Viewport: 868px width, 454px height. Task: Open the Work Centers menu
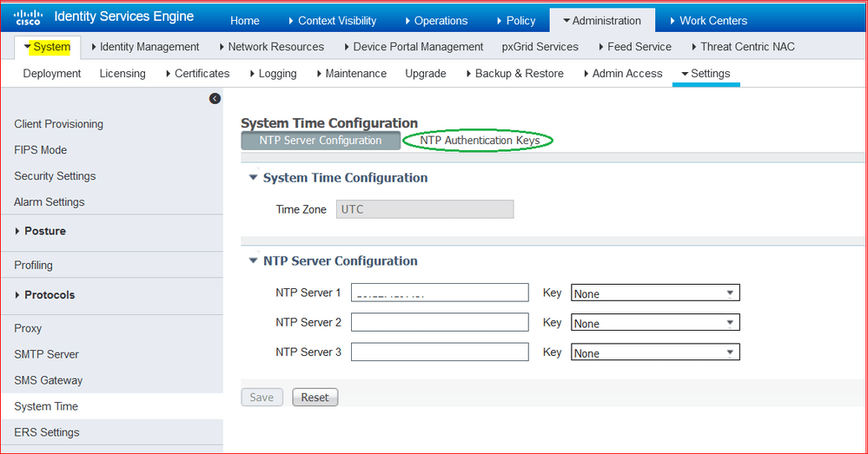point(709,21)
